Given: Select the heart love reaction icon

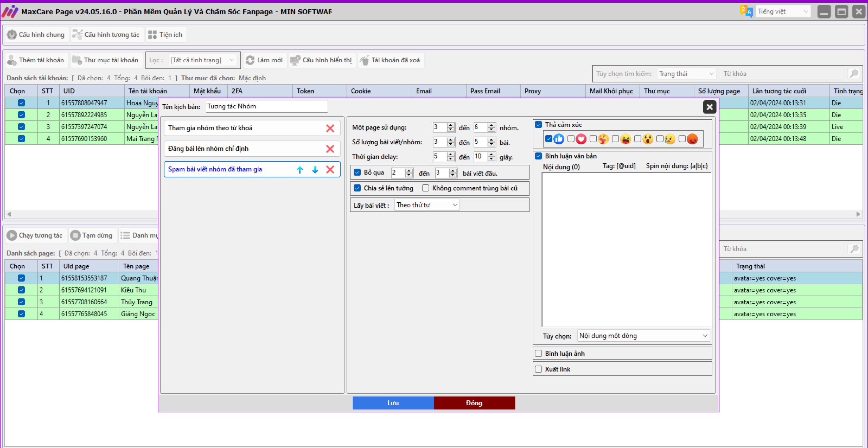Looking at the screenshot, I should pyautogui.click(x=581, y=139).
